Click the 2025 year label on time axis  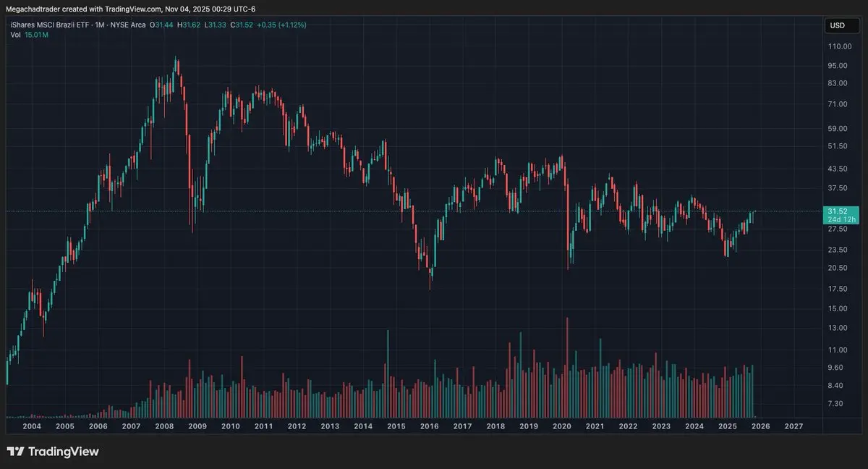point(728,427)
